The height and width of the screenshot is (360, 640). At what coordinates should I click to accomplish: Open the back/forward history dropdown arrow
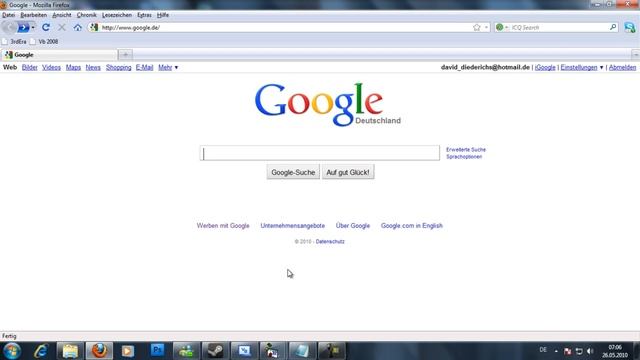(33, 28)
